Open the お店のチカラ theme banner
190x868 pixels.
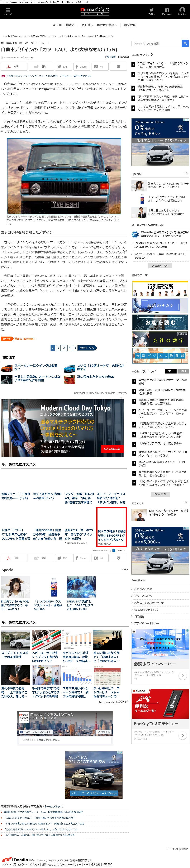tap(160, 305)
